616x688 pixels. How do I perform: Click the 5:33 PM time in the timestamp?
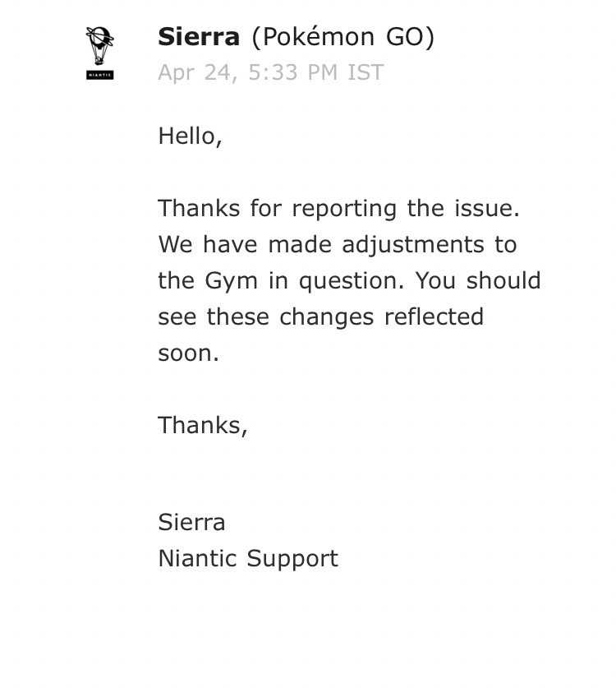(x=293, y=72)
